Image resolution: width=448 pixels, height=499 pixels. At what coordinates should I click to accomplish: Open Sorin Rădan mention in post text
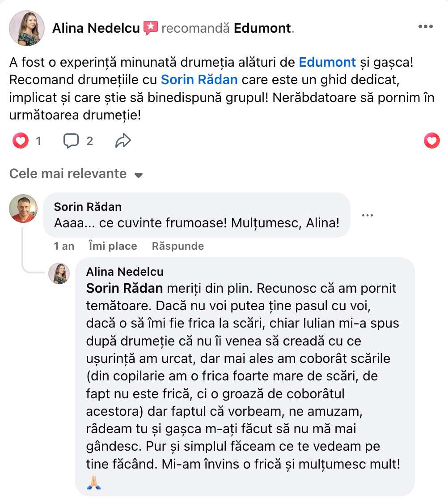coord(199,80)
